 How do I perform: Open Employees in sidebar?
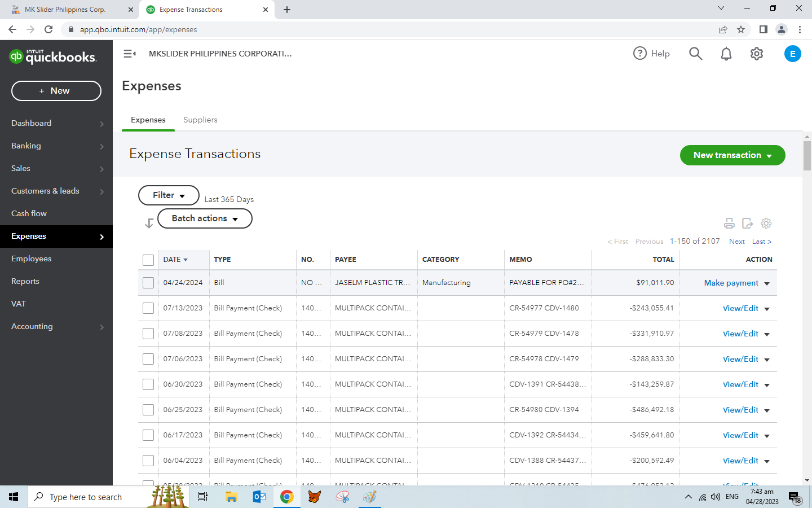[56, 259]
